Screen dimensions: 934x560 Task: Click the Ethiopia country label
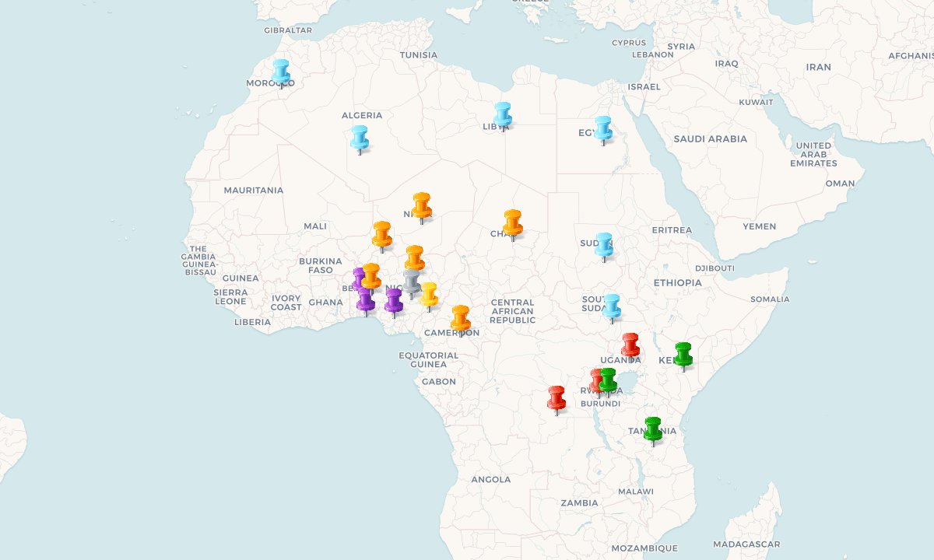677,282
